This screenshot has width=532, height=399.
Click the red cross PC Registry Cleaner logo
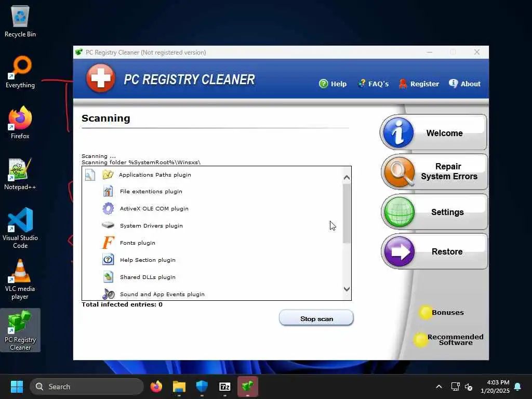point(100,78)
